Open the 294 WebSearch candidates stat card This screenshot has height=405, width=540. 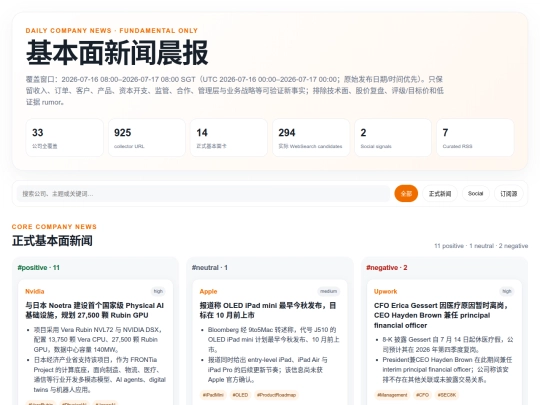(x=311, y=138)
